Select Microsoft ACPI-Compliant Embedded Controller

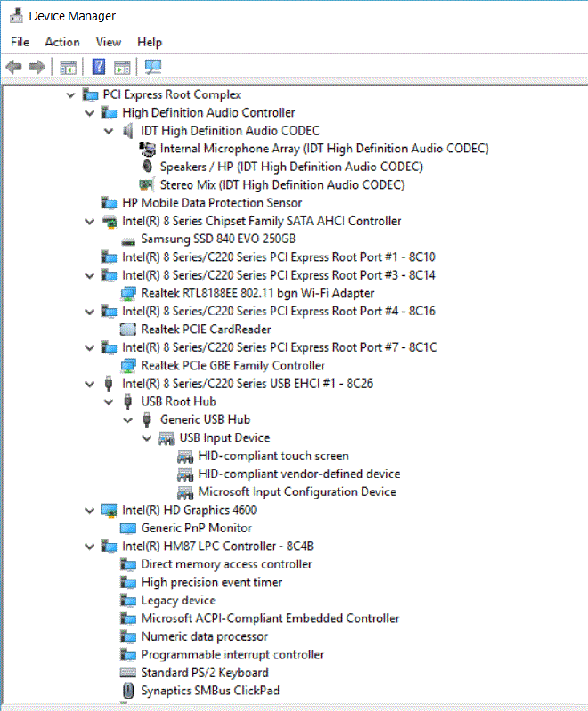[x=270, y=618]
